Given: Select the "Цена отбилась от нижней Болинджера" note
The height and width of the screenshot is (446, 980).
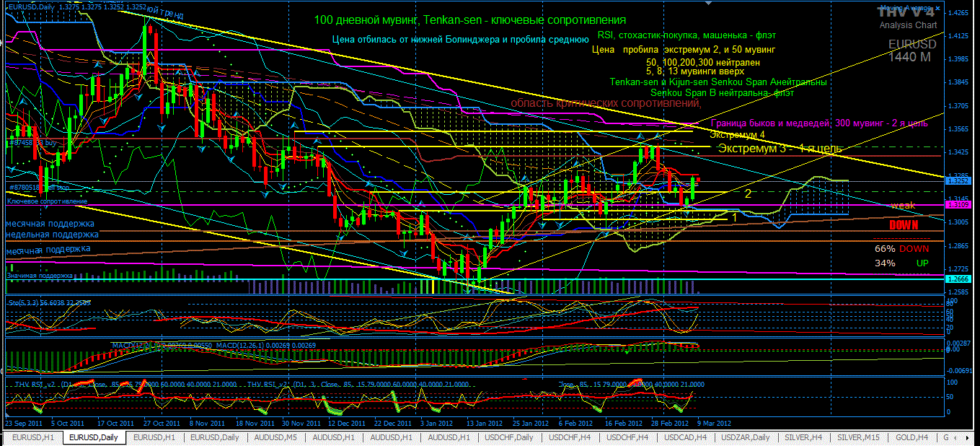Looking at the screenshot, I should [x=462, y=40].
